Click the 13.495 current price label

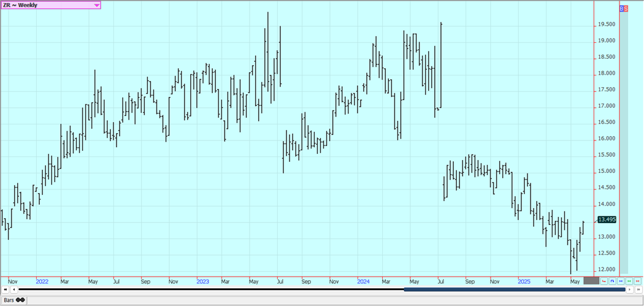coord(606,219)
